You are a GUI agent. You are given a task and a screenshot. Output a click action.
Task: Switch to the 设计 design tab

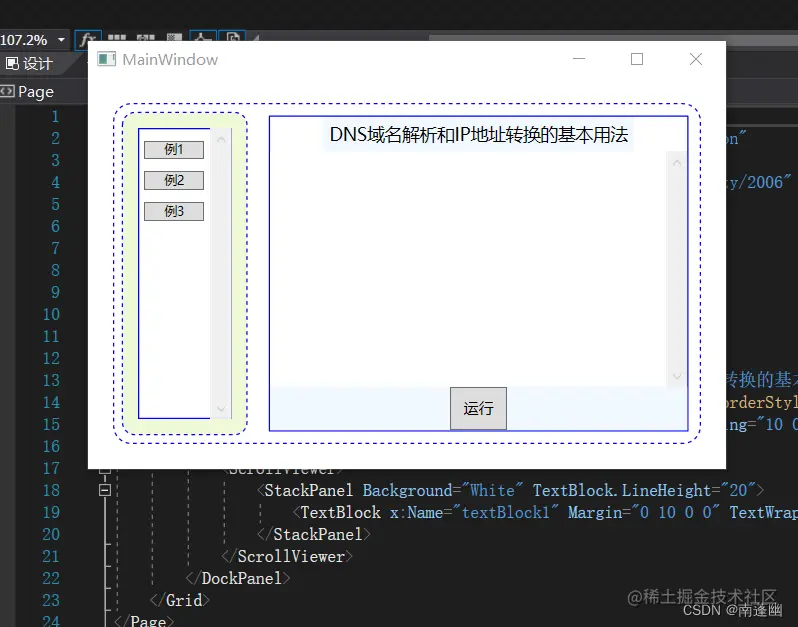pyautogui.click(x=29, y=64)
